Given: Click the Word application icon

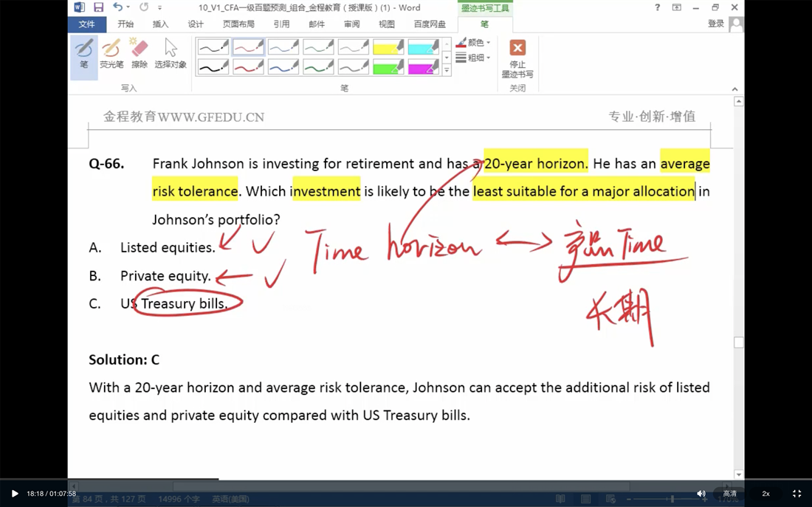Looking at the screenshot, I should [79, 7].
